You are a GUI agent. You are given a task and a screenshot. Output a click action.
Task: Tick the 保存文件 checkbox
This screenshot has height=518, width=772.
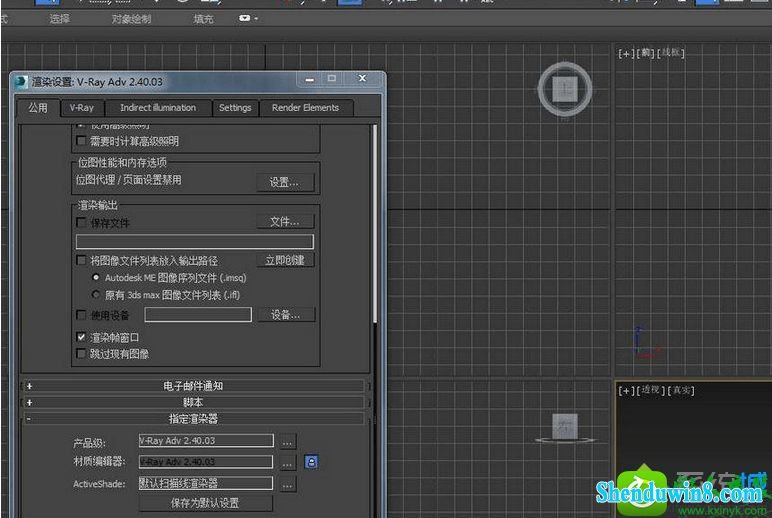coord(82,223)
